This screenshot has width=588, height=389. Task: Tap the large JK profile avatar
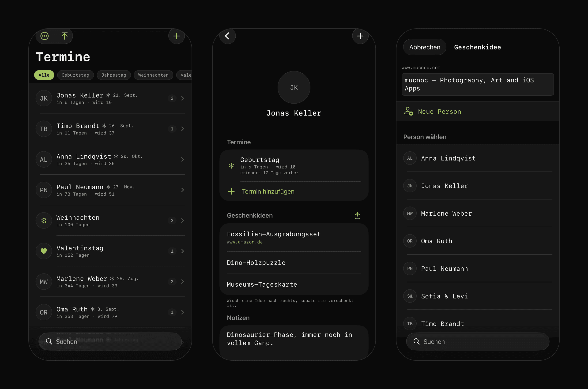tap(294, 87)
